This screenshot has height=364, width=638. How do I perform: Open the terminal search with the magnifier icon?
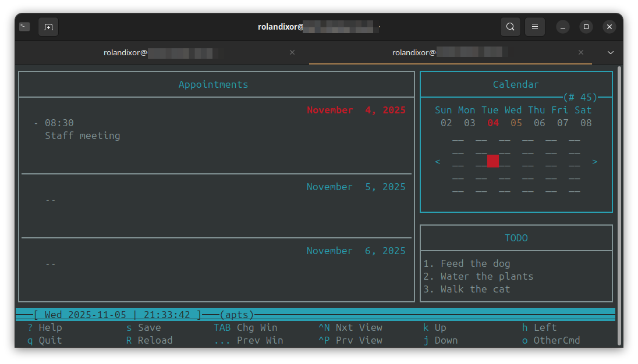tap(511, 27)
